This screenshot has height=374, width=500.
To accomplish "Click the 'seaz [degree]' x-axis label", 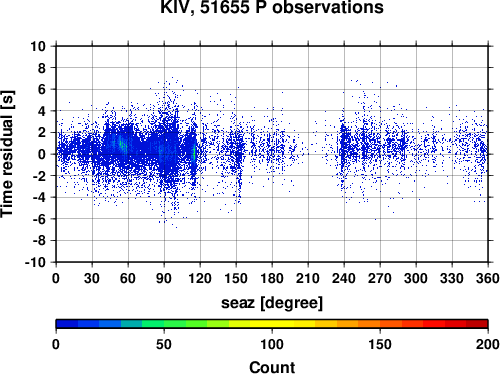I will (x=272, y=303).
